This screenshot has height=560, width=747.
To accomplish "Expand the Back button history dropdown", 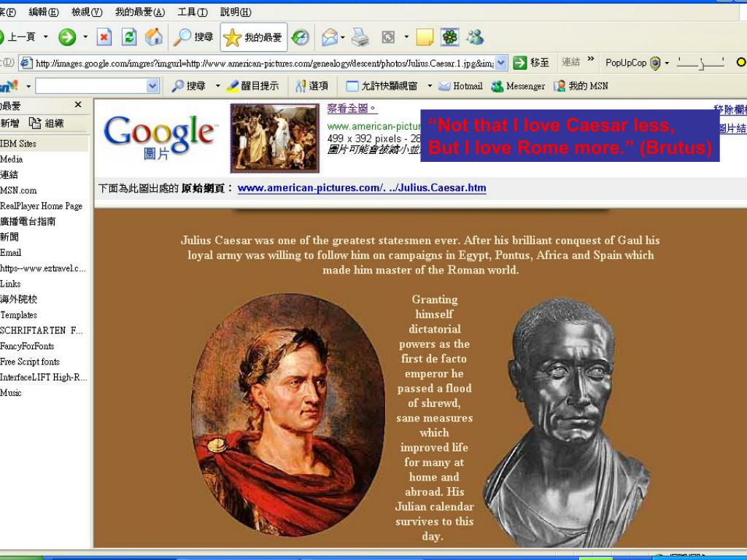I will coord(46,36).
